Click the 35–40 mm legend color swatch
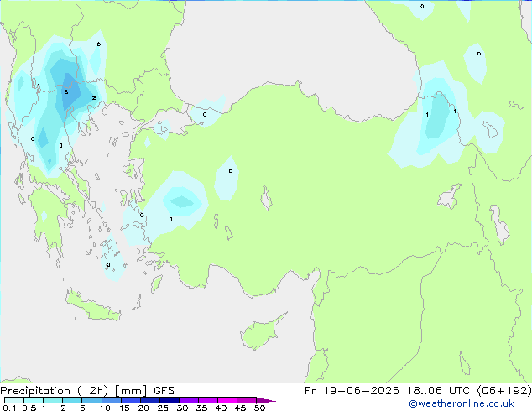Screen dimensions: 532x411 [x=208, y=400]
